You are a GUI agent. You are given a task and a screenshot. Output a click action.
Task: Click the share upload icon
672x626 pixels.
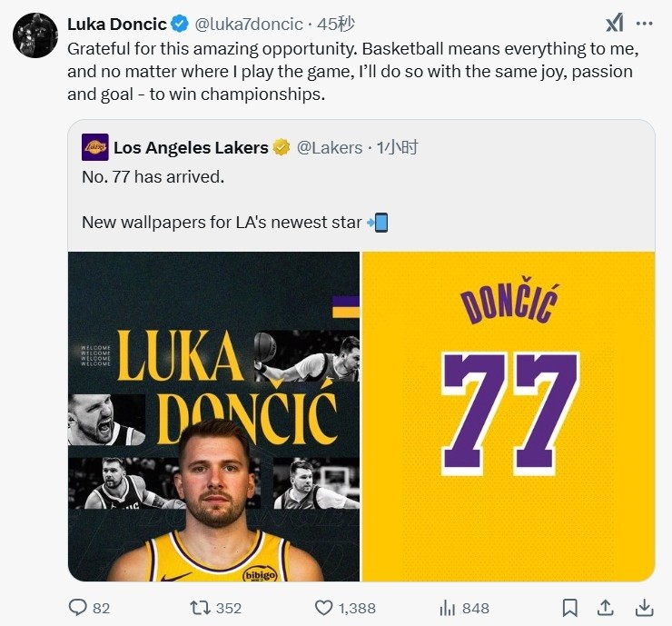(x=606, y=607)
